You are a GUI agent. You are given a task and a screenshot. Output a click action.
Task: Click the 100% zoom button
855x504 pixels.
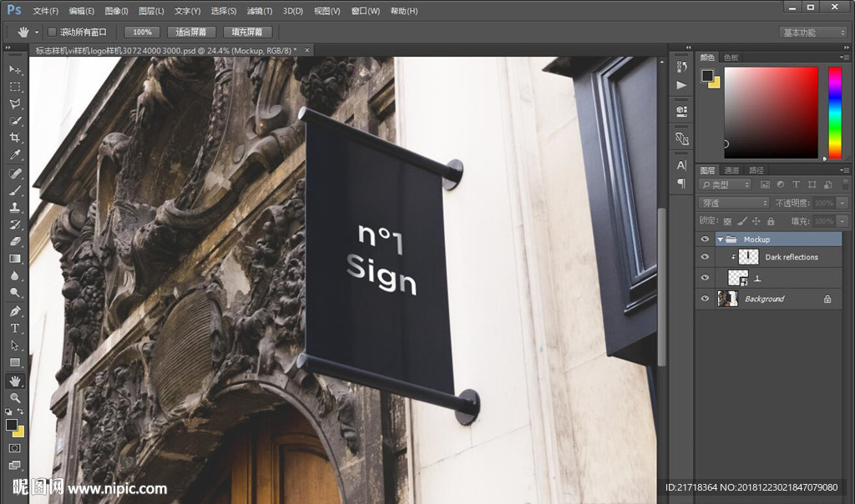click(142, 33)
